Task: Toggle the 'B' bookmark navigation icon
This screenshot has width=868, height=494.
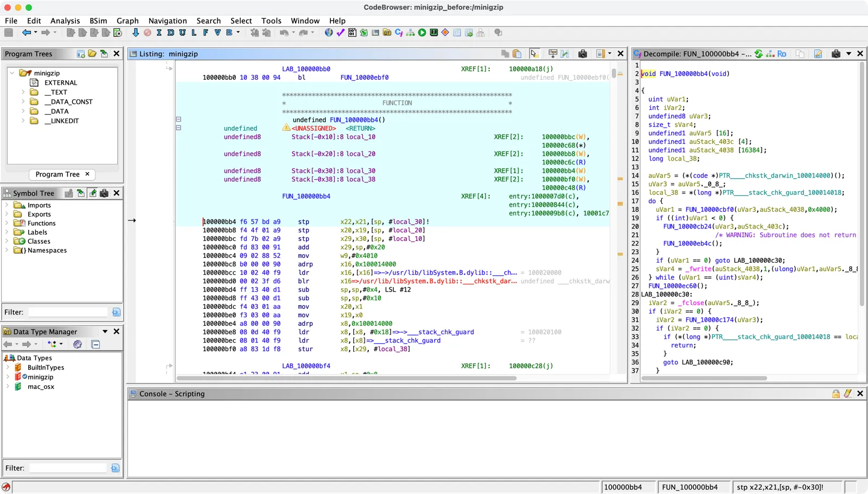Action: (x=229, y=33)
